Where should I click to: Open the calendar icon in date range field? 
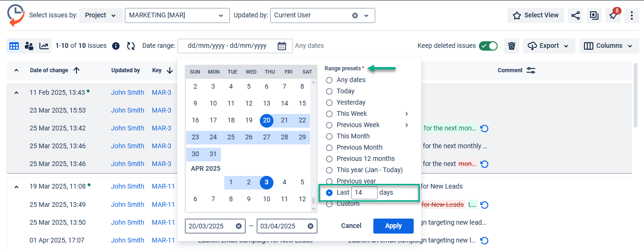click(282, 46)
